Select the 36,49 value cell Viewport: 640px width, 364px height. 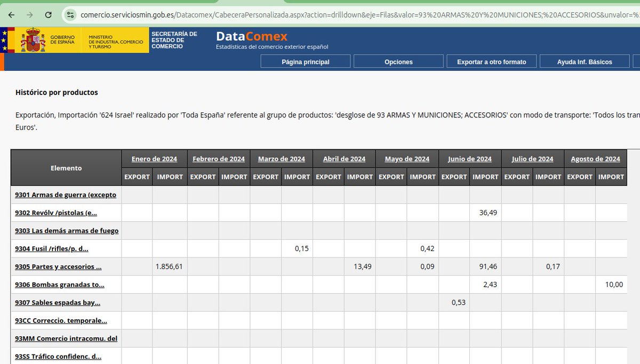pos(485,213)
